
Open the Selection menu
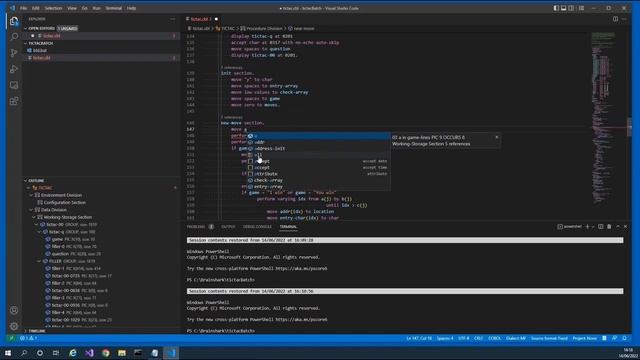click(x=53, y=8)
